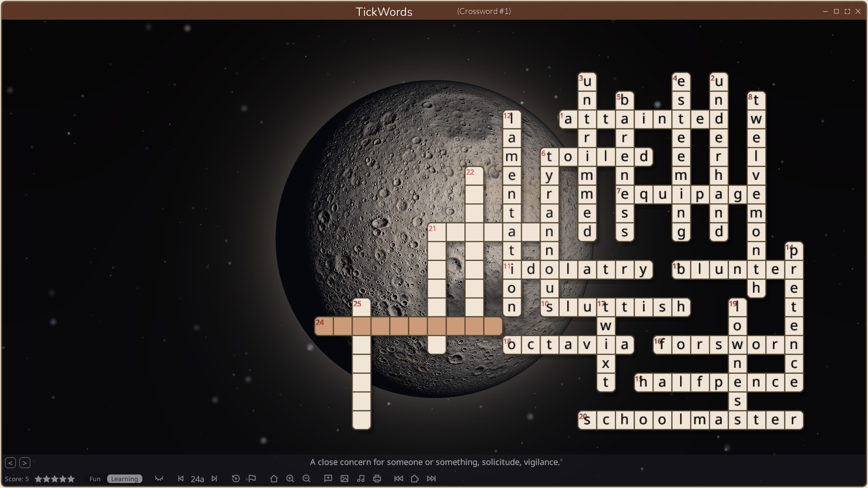Toggle the closed-eye reveal icon

coord(159,479)
